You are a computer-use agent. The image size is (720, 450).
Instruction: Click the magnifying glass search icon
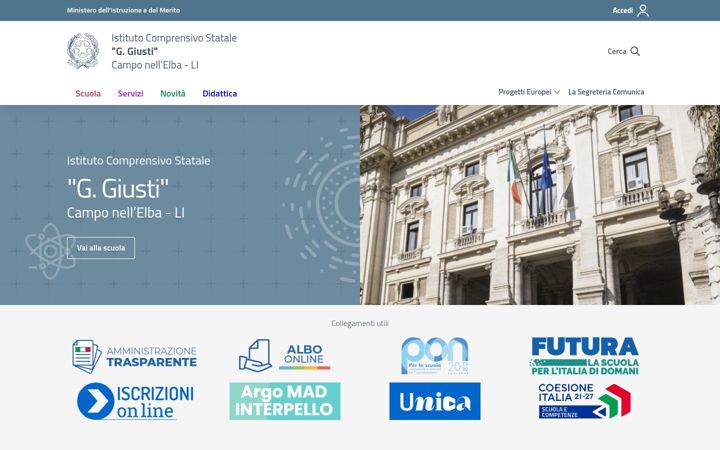[635, 51]
